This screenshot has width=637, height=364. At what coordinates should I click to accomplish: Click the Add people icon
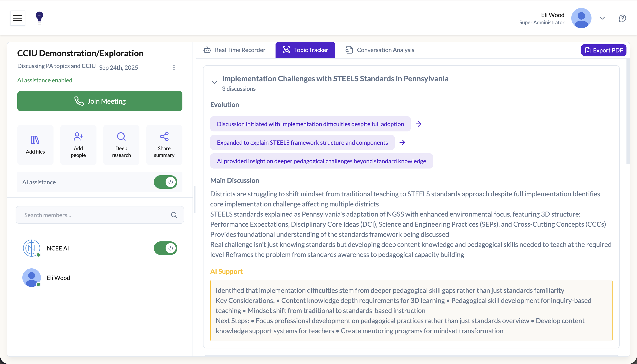click(78, 136)
